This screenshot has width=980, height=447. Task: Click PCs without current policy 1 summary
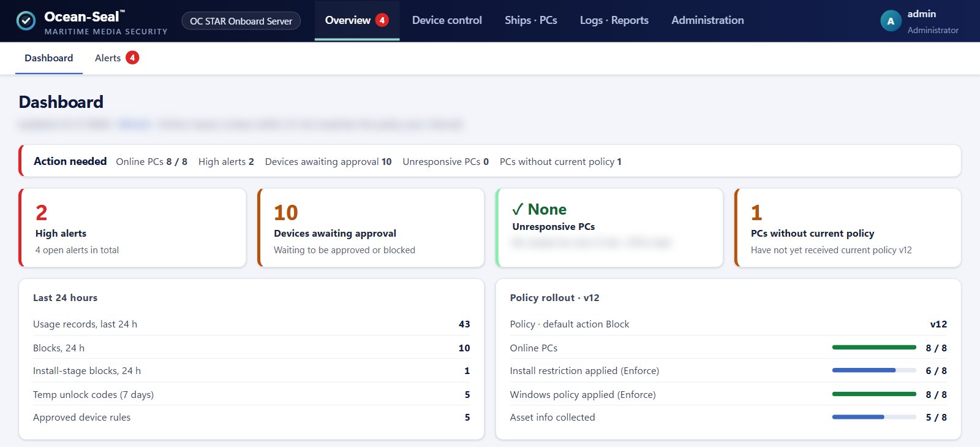pos(560,162)
